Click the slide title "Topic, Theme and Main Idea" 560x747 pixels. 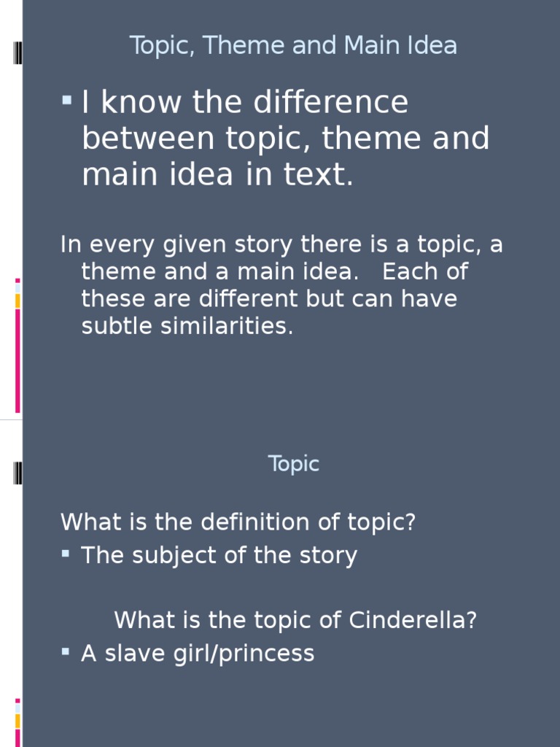point(293,46)
